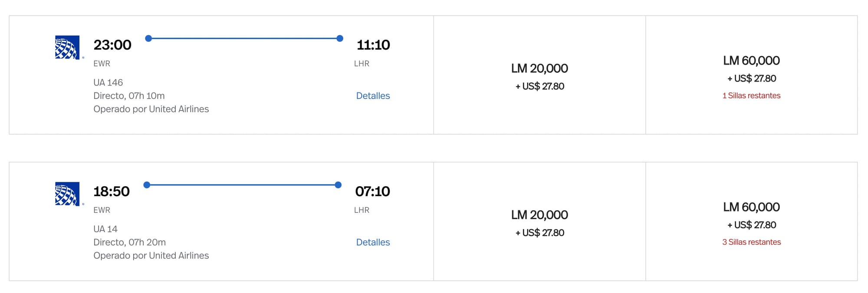Select LM 20,000 fare for the 23:00 flight
Screen dimensions: 868x293
pyautogui.click(x=539, y=75)
